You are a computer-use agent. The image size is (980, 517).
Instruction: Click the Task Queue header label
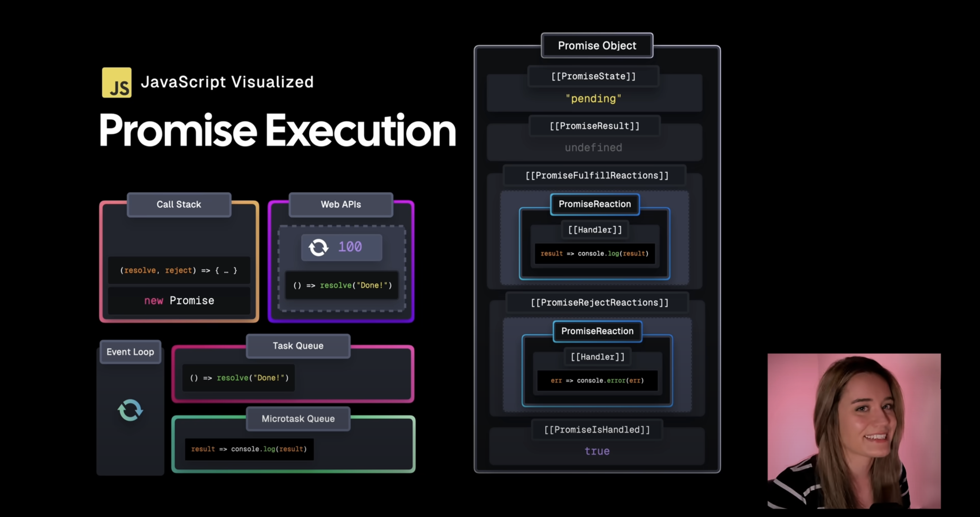(298, 346)
